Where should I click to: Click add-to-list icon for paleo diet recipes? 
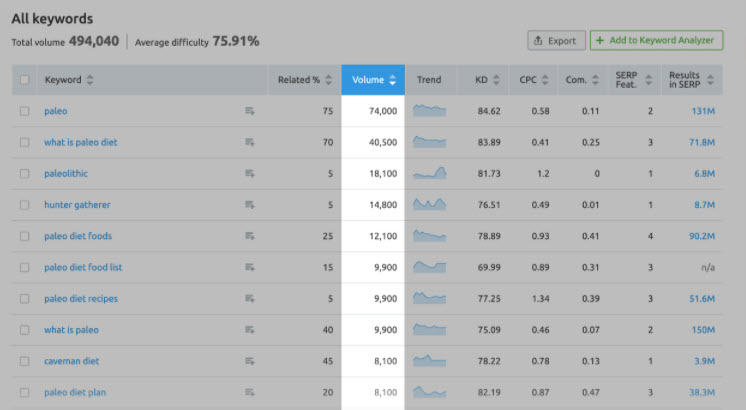pos(250,299)
